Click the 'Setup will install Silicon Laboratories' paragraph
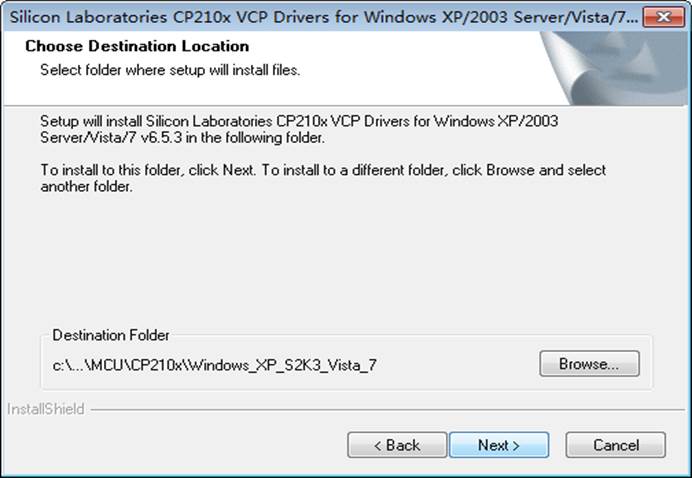 [299, 129]
